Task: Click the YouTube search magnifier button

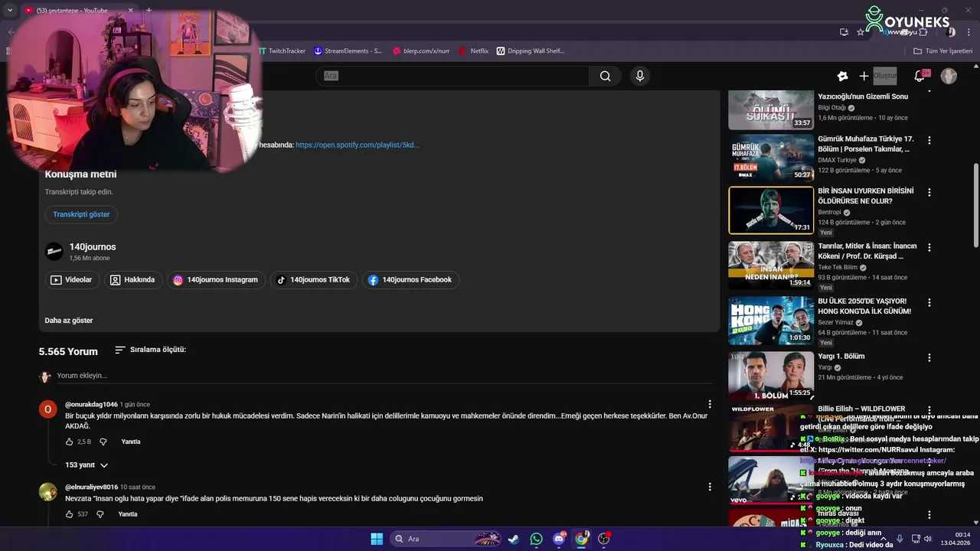Action: (x=605, y=76)
